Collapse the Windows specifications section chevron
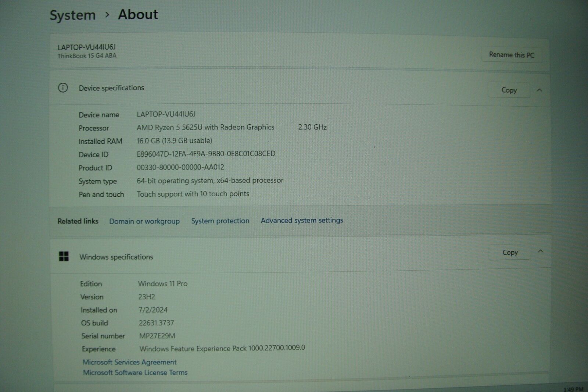Image resolution: width=588 pixels, height=392 pixels. pos(540,252)
